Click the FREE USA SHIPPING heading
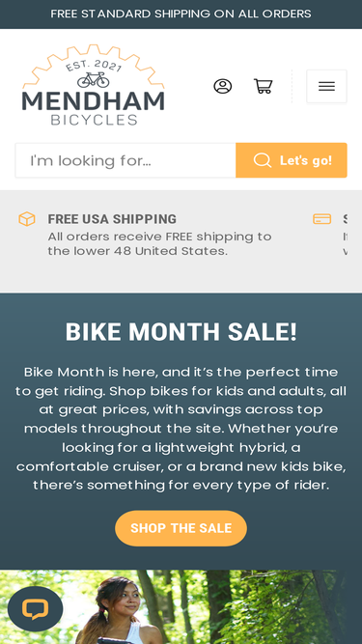 click(x=112, y=219)
